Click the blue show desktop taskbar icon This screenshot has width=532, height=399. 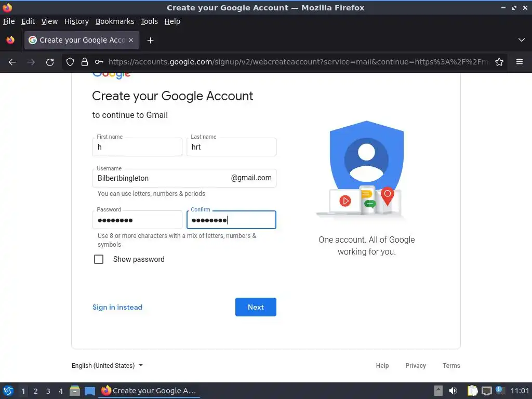[x=90, y=391]
